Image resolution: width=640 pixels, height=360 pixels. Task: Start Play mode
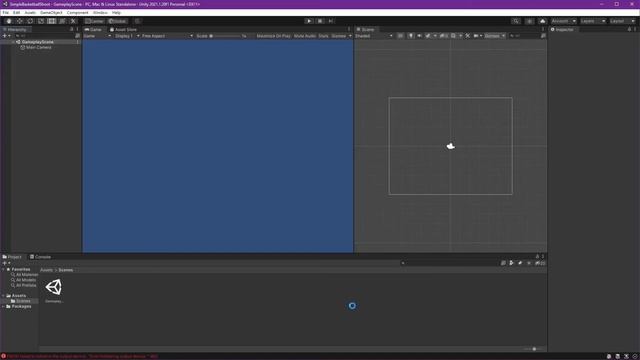pos(309,21)
